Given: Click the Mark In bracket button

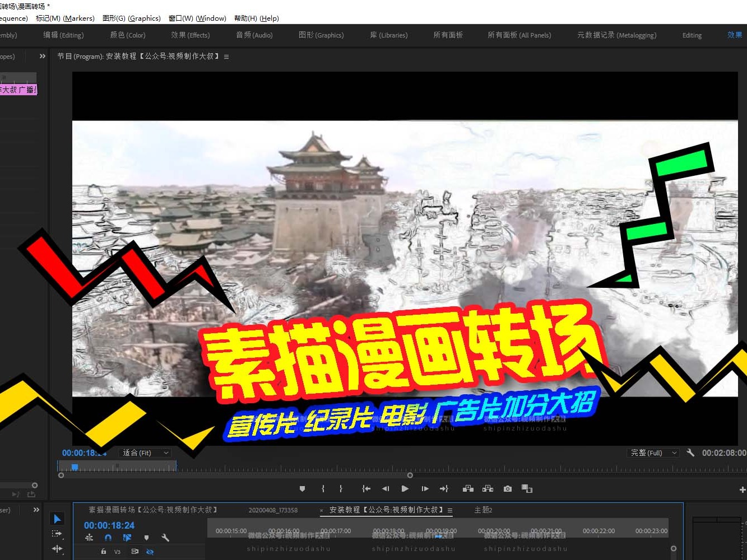Looking at the screenshot, I should (323, 489).
